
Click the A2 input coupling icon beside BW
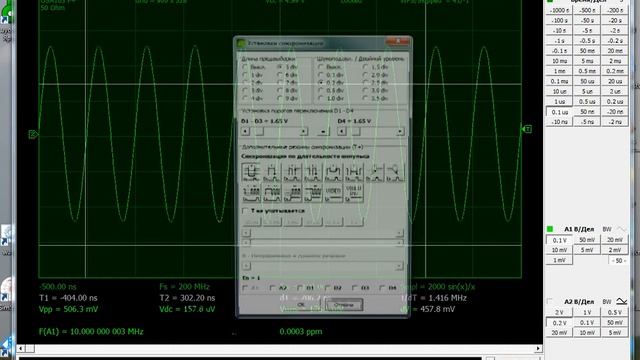point(621,301)
